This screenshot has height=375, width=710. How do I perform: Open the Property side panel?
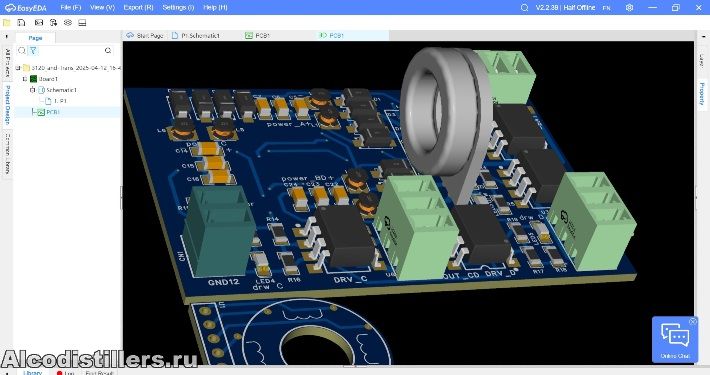pos(701,94)
